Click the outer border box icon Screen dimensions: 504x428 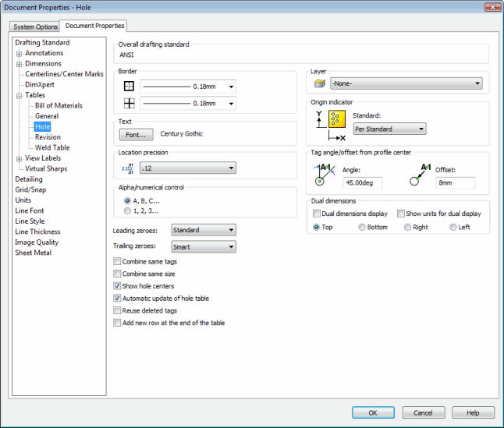point(129,86)
